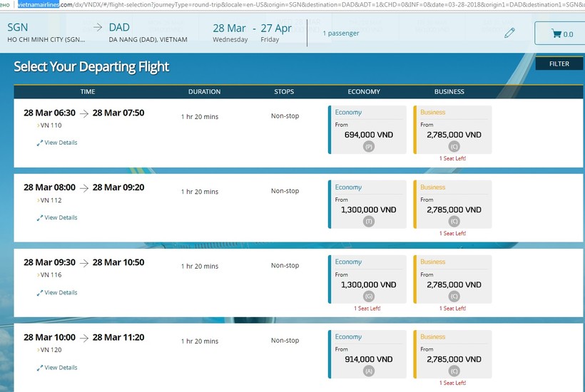Click the (C) business class badge for VN 116
The image size is (585, 392).
[x=453, y=296]
